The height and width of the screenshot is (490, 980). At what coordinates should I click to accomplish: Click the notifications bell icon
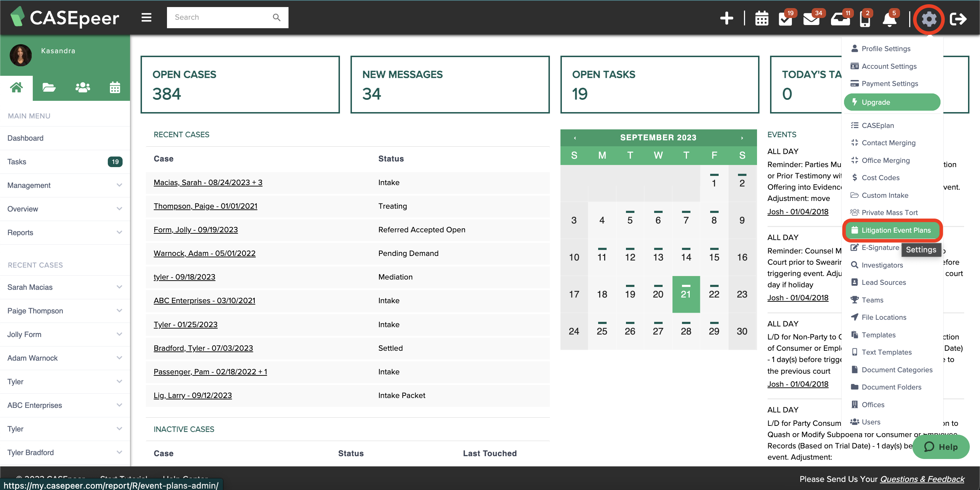[x=889, y=19]
